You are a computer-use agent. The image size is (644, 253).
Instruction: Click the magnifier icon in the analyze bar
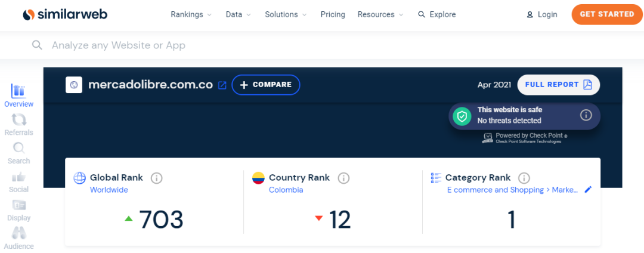pos(38,45)
